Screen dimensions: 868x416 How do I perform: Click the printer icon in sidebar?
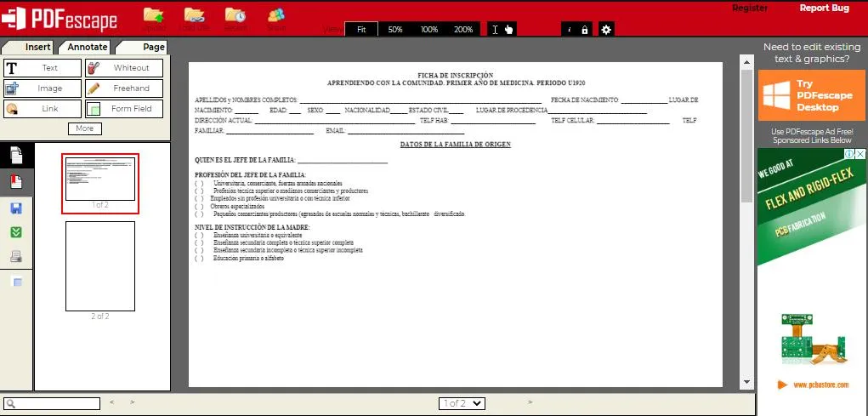tap(17, 256)
